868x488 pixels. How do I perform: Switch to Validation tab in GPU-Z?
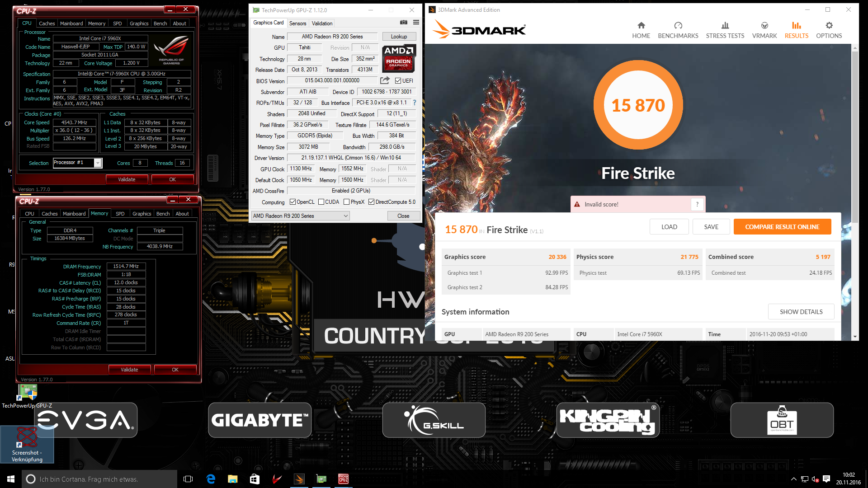click(x=322, y=23)
